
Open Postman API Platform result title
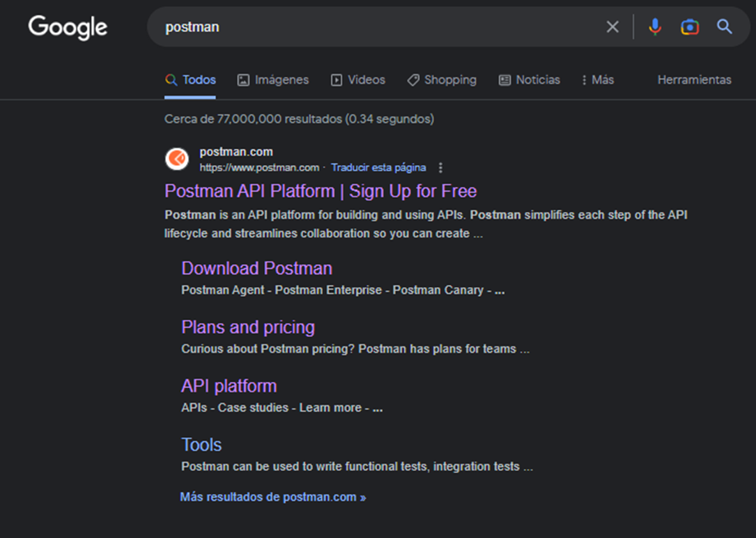(321, 191)
